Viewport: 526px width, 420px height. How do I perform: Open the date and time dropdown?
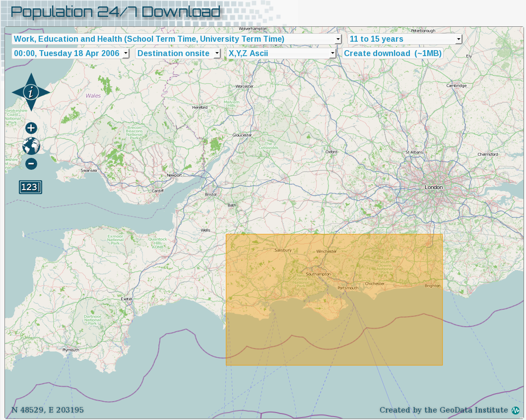[x=70, y=54]
